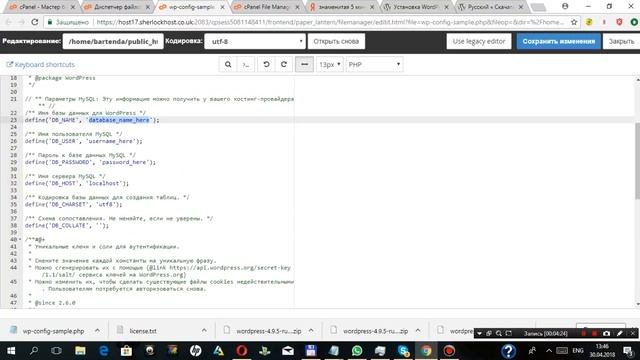Click the blue help question mark icon
Screen dimensions: 640x360
(x=509, y=351)
